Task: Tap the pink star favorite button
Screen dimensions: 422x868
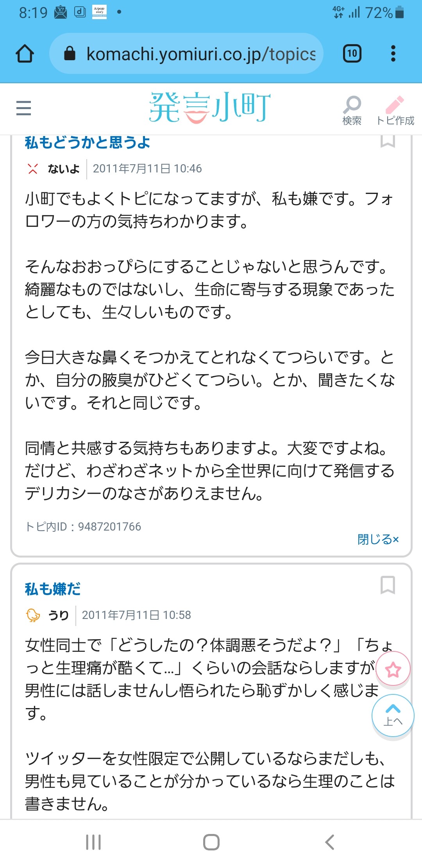Action: click(x=393, y=670)
